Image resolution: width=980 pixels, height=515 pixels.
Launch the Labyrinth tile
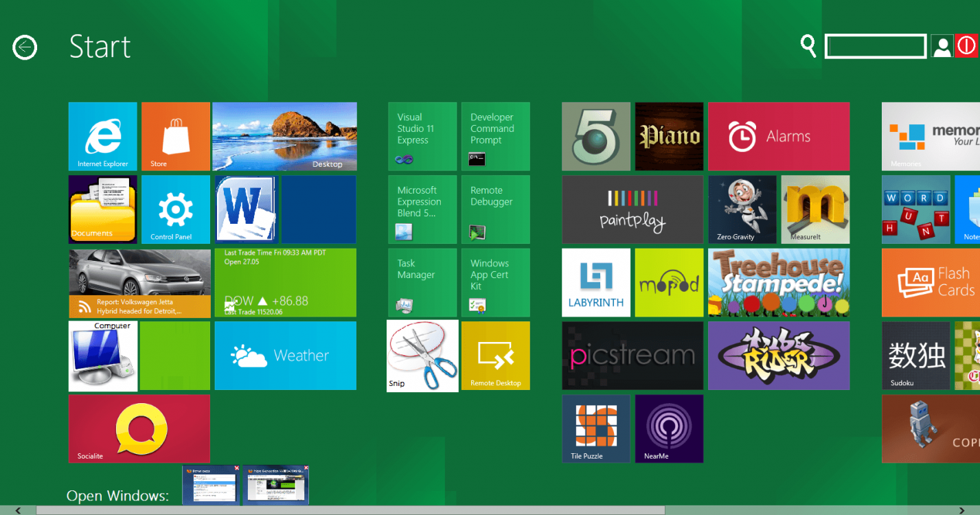pyautogui.click(x=596, y=283)
